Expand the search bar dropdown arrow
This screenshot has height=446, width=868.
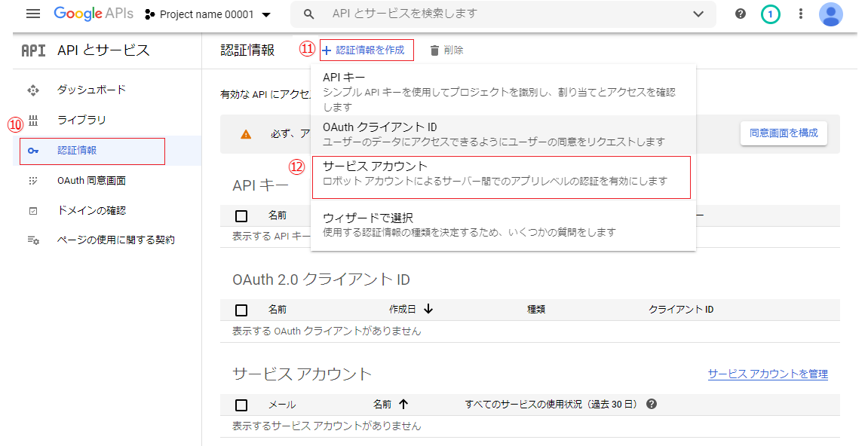698,14
